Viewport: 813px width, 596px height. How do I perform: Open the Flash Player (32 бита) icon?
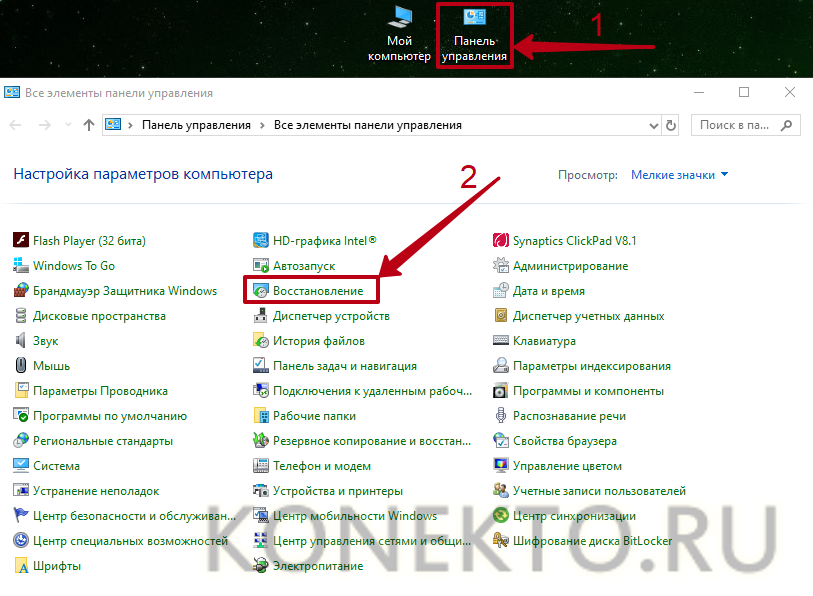22,241
